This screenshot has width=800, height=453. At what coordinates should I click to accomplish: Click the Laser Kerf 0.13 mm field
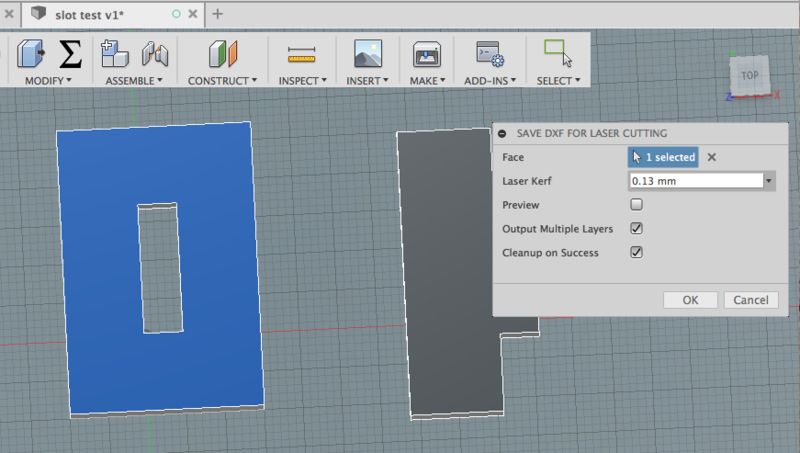[696, 181]
